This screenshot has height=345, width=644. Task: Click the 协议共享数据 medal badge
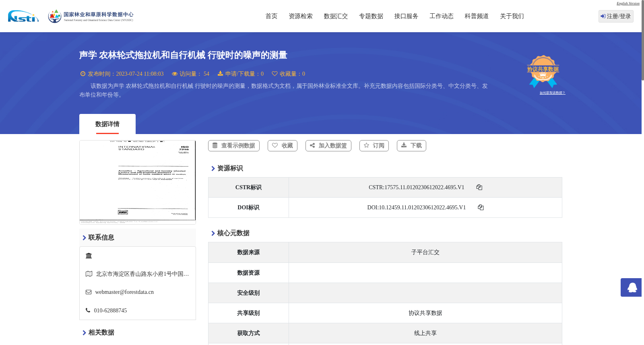point(543,71)
